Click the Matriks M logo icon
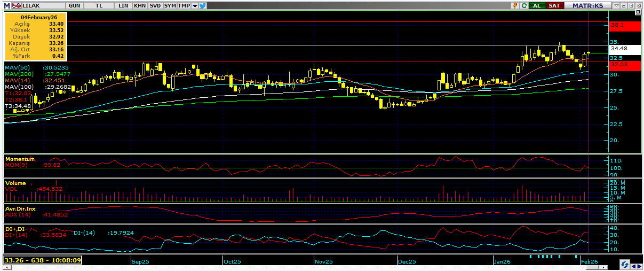644x271 pixels. pyautogui.click(x=6, y=5)
